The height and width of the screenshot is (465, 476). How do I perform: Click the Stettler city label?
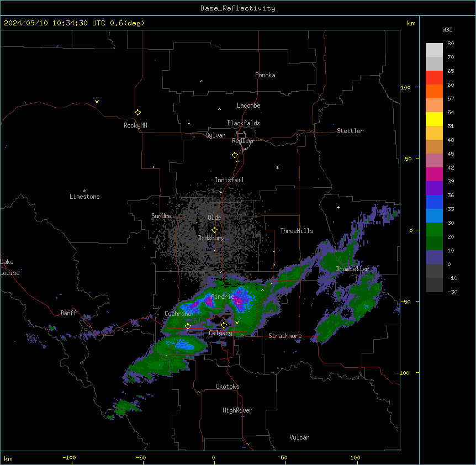(x=350, y=131)
